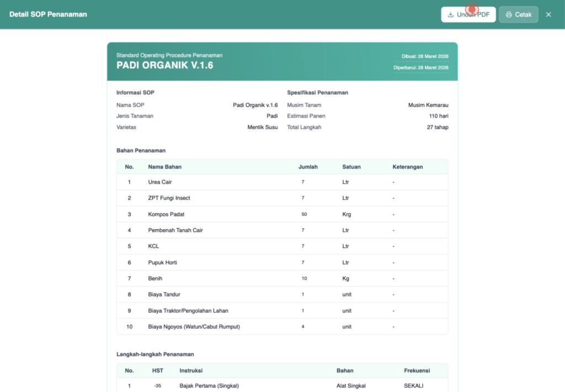565x392 pixels.
Task: Click the printer icon in Cetak
Action: (x=509, y=15)
